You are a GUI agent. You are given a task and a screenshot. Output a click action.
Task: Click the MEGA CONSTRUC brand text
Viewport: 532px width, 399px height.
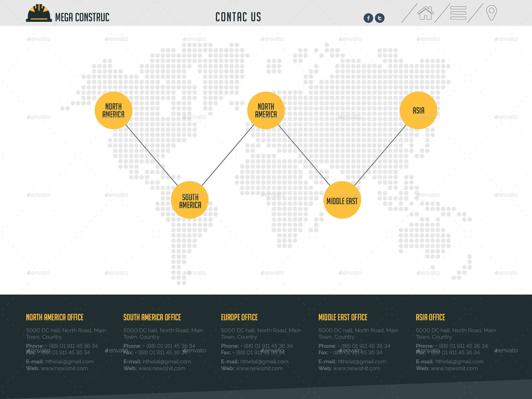(83, 18)
